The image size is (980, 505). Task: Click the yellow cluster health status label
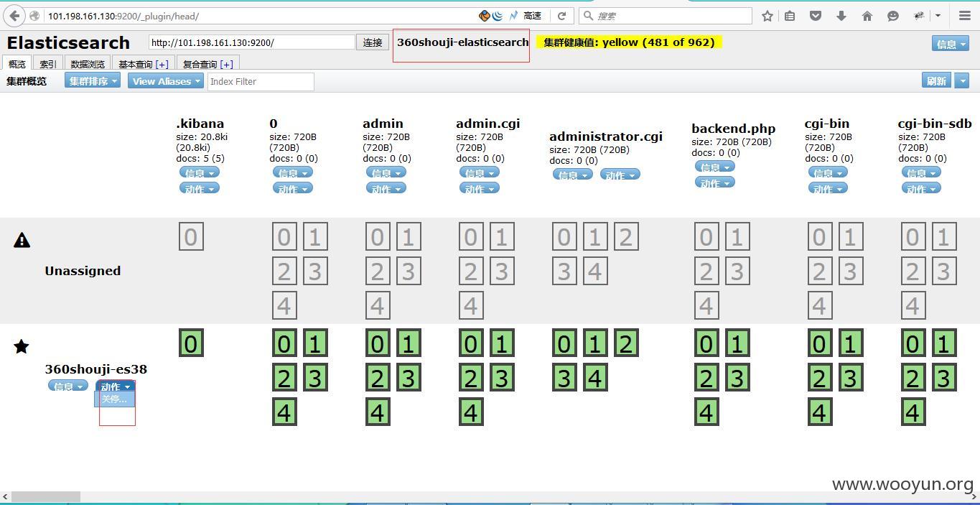pyautogui.click(x=628, y=42)
